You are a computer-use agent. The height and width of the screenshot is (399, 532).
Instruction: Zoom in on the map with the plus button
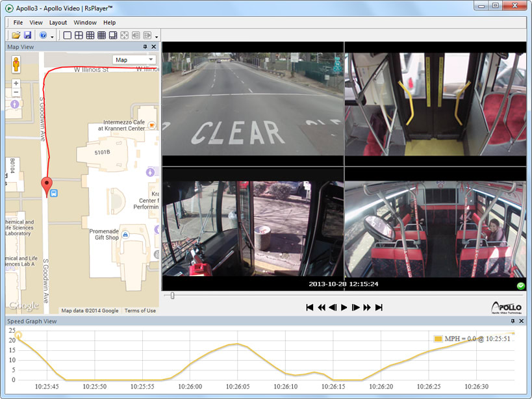tap(15, 82)
